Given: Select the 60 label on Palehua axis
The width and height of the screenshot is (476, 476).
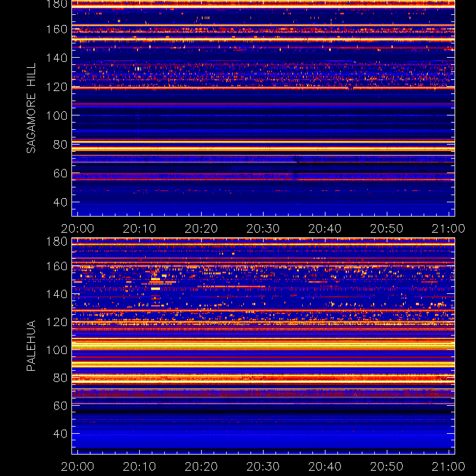Looking at the screenshot, I should click(x=60, y=406).
